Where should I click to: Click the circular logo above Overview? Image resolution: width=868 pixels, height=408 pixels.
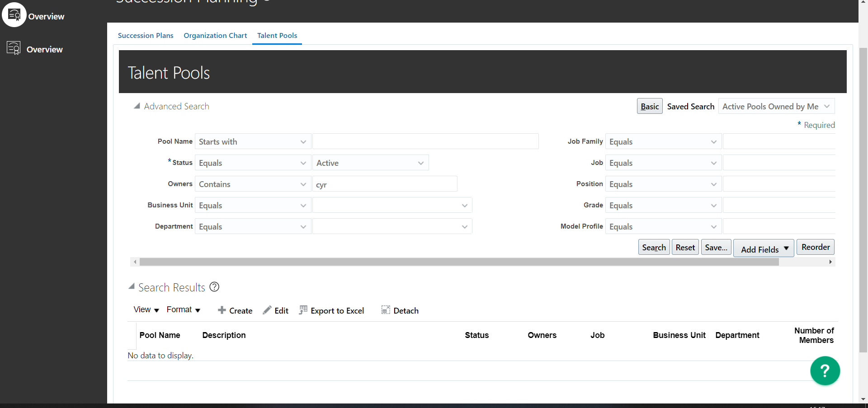coord(14,14)
